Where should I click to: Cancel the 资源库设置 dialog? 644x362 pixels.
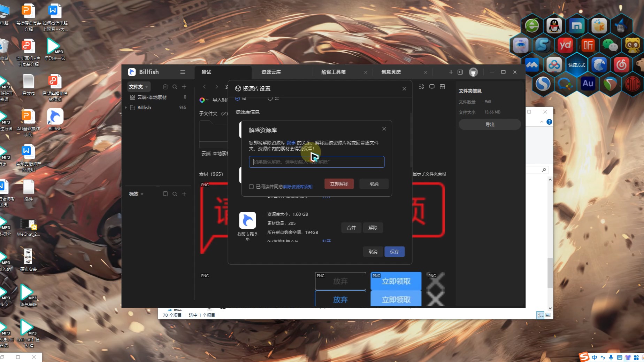point(373,252)
